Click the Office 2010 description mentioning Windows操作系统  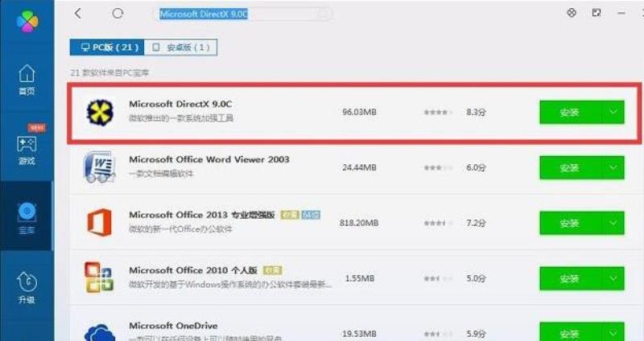click(230, 284)
